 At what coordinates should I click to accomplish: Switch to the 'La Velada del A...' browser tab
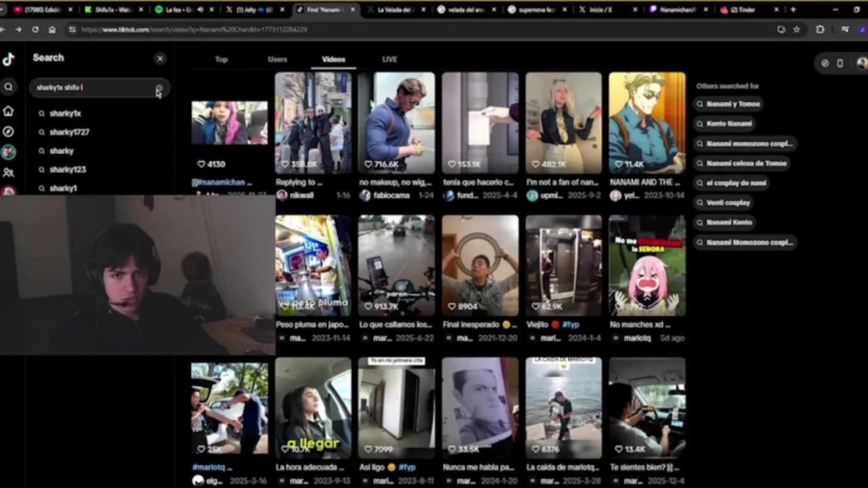pyautogui.click(x=395, y=9)
